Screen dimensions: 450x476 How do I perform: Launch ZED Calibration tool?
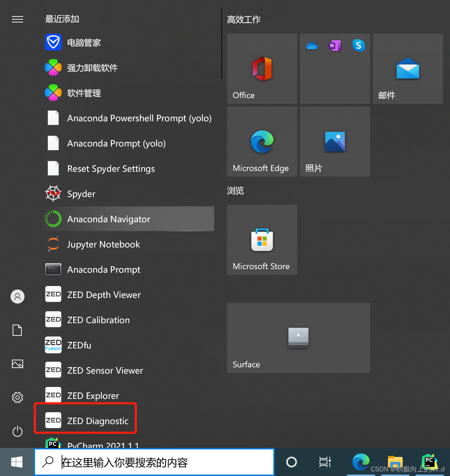coord(98,320)
